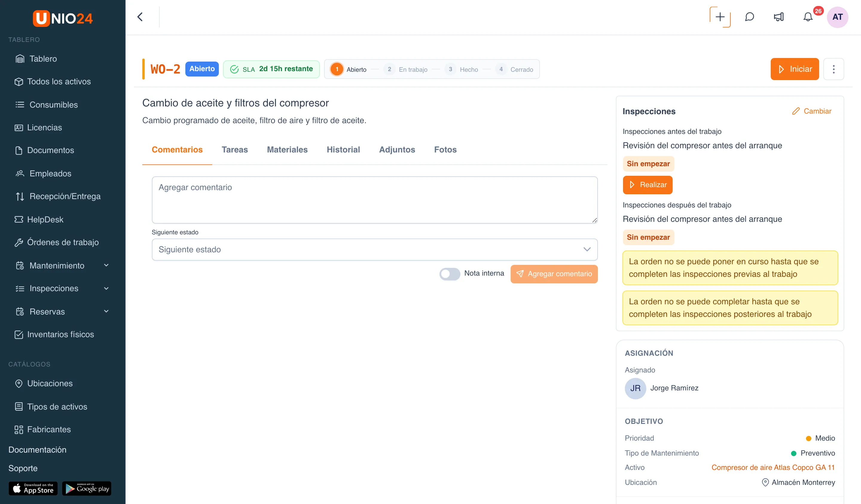Open the AT user avatar menu
861x504 pixels.
[x=837, y=17]
